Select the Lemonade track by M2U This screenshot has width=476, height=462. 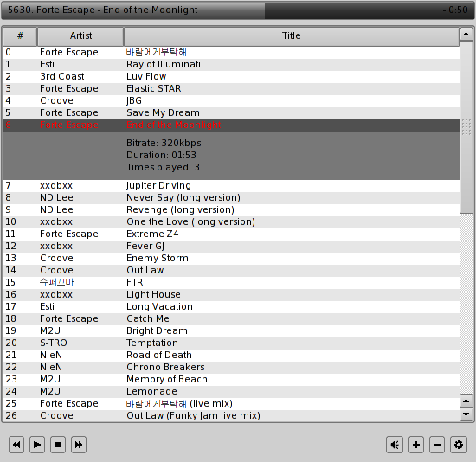point(231,391)
